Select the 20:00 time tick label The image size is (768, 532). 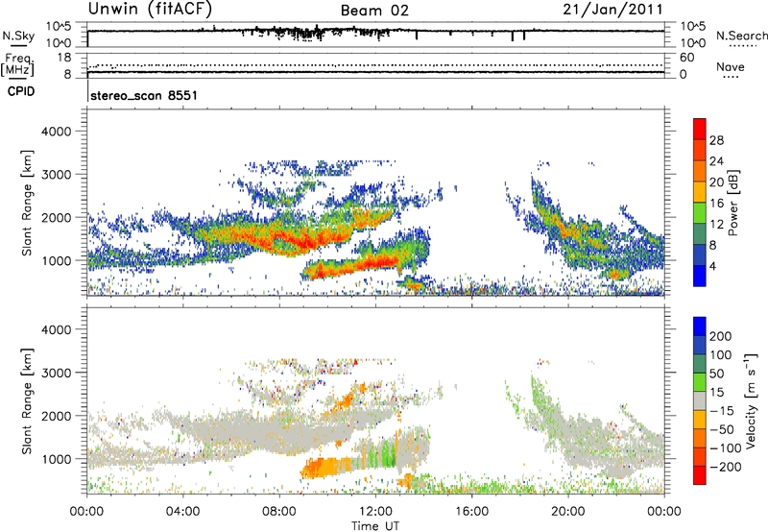(x=568, y=512)
